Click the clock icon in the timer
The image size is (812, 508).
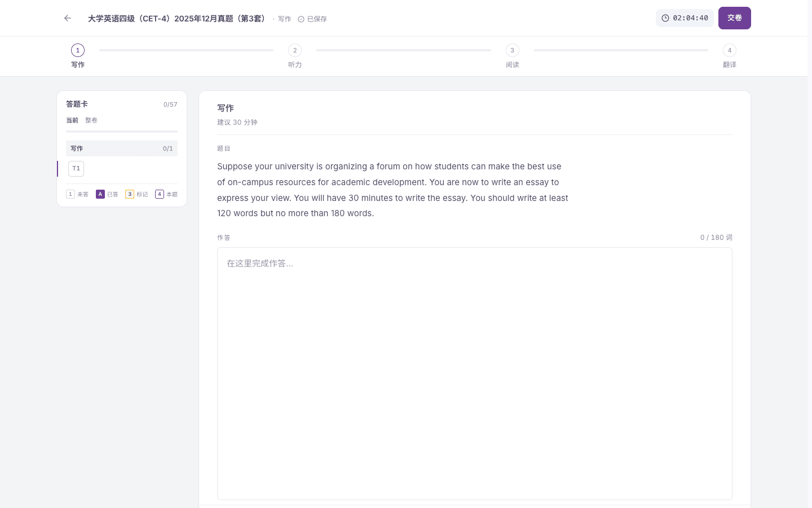pos(665,18)
